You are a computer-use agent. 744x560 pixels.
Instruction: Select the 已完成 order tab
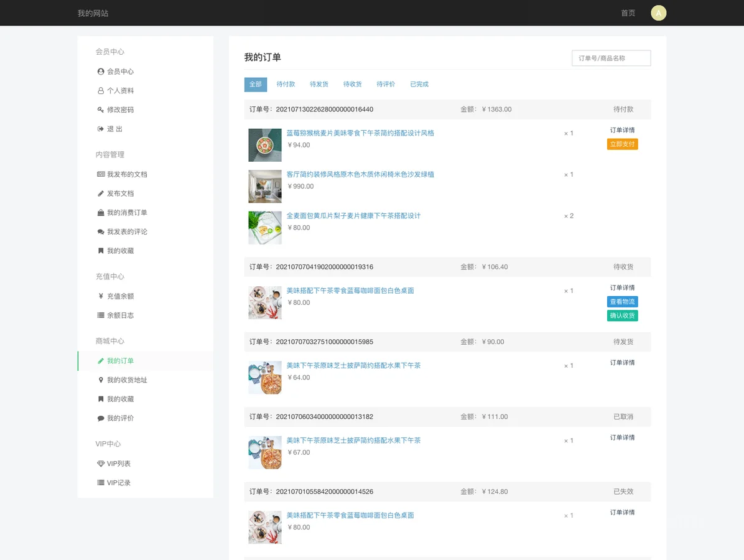(x=419, y=85)
